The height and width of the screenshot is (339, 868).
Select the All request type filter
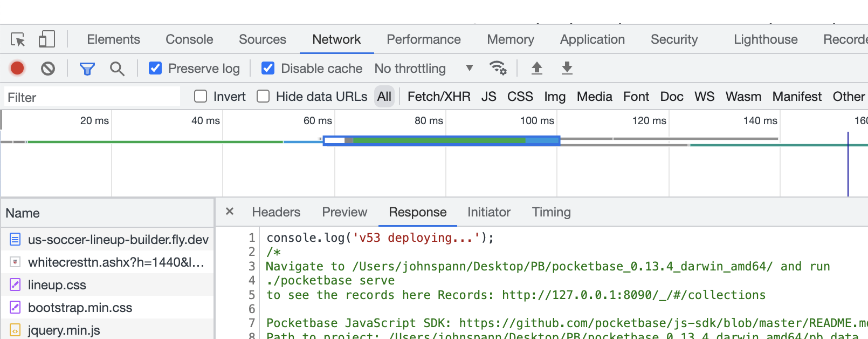(384, 97)
